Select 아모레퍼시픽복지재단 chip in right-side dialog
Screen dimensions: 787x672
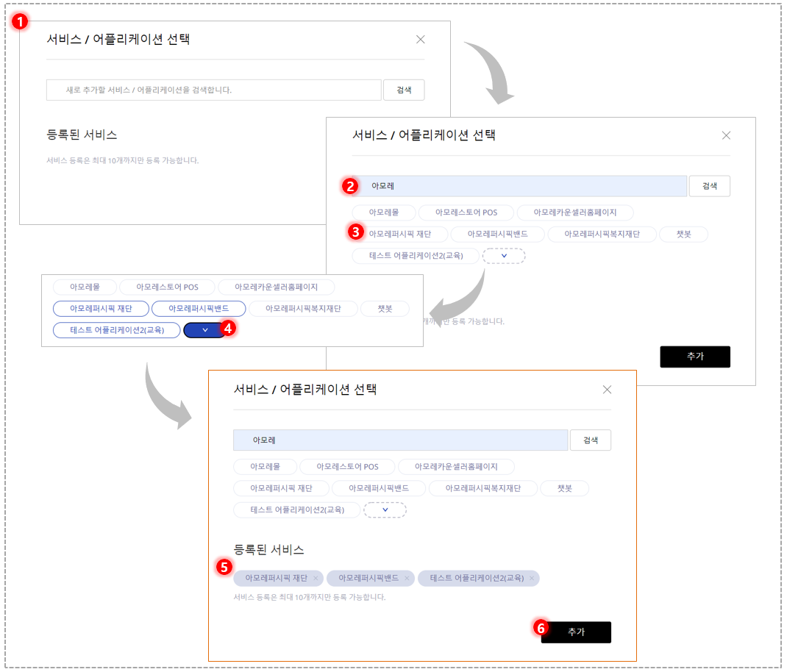(602, 235)
